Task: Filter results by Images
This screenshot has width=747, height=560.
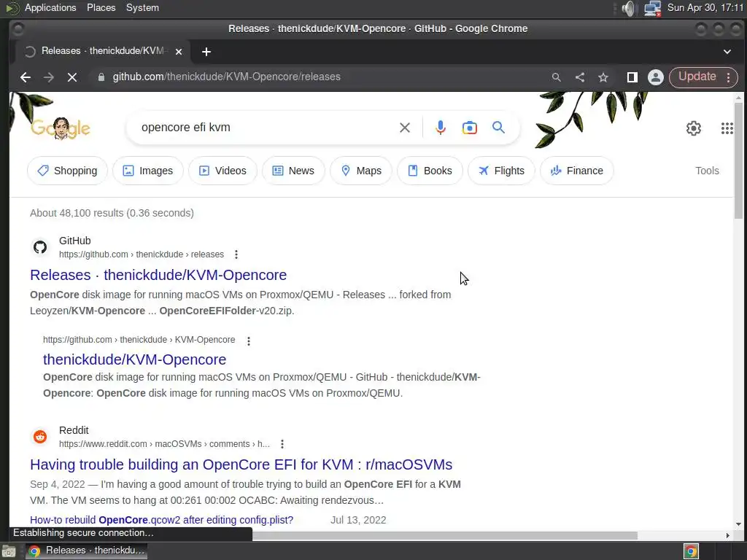Action: tap(147, 171)
